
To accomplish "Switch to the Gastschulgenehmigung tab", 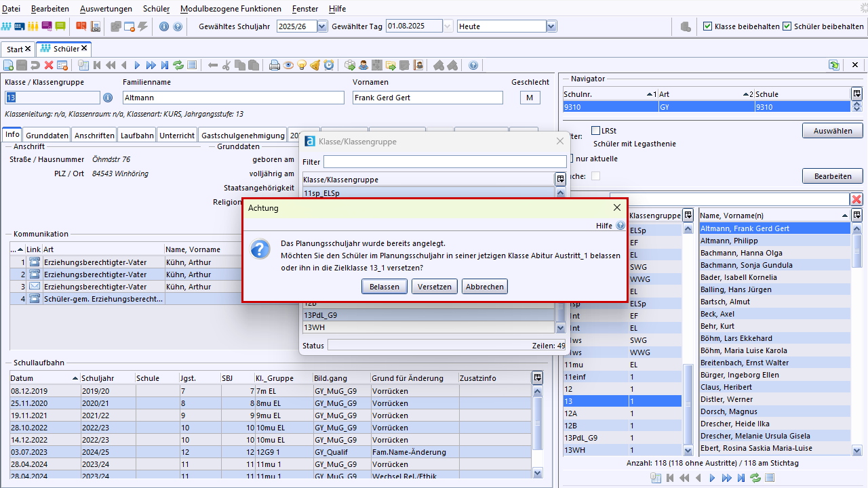I will (243, 135).
